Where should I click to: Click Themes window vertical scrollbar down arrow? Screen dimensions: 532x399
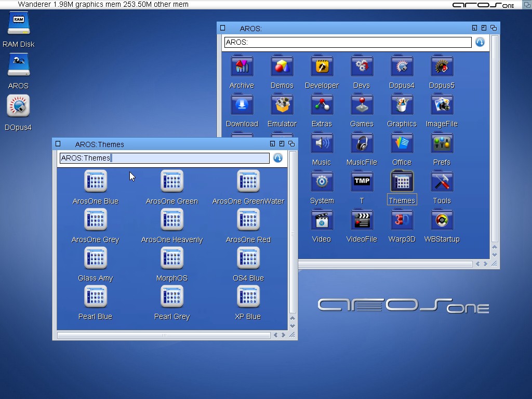(292, 326)
